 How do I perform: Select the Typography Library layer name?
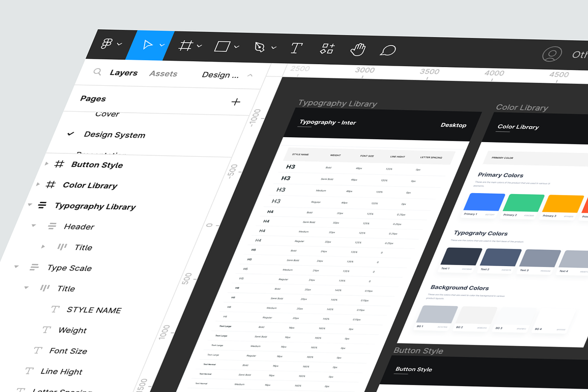click(x=95, y=206)
